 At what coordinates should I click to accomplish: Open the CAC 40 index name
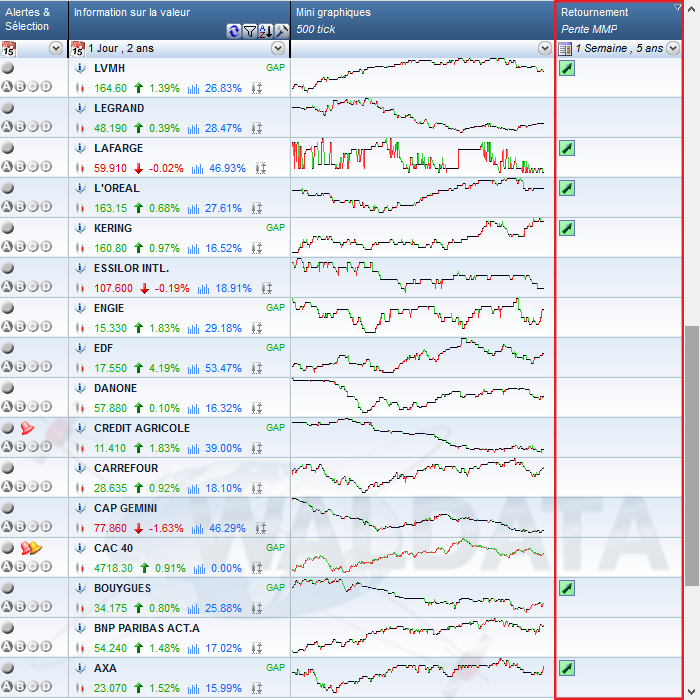pos(113,548)
